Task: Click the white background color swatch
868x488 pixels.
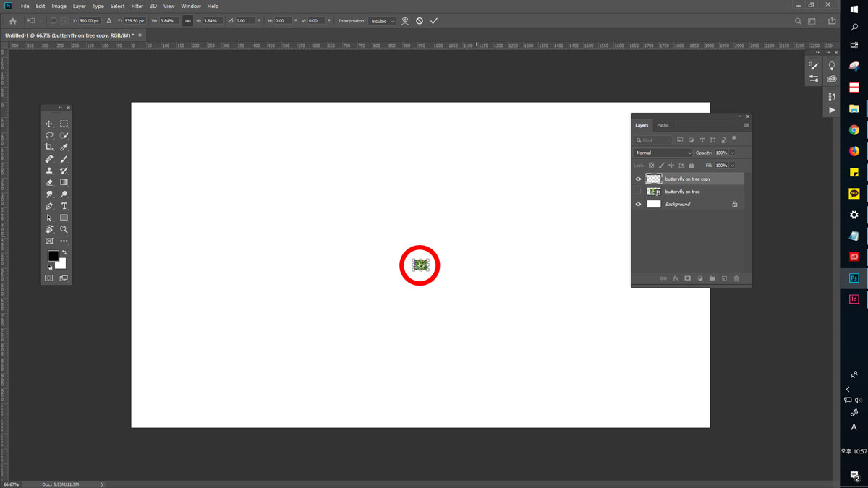Action: [61, 264]
